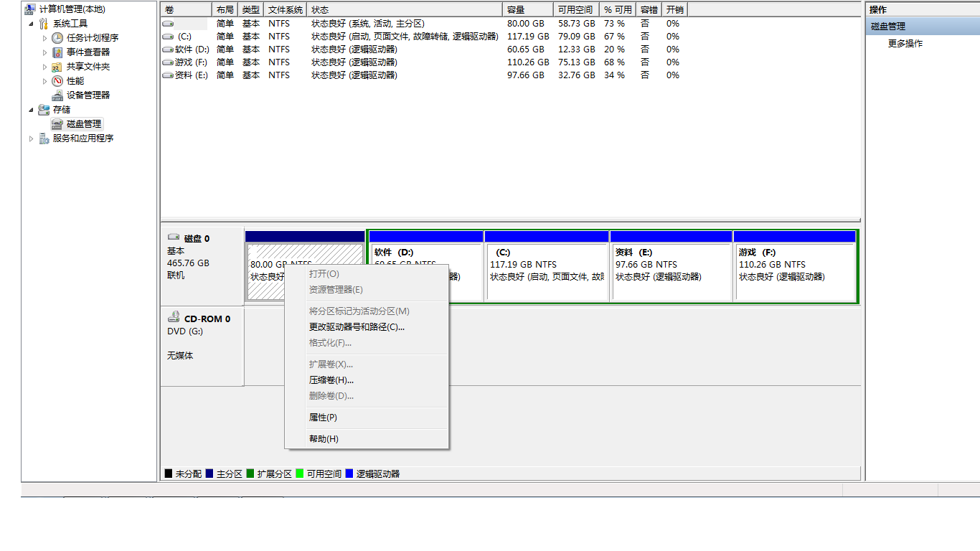
Task: Click the 系统工具 tools icon
Action: point(44,24)
